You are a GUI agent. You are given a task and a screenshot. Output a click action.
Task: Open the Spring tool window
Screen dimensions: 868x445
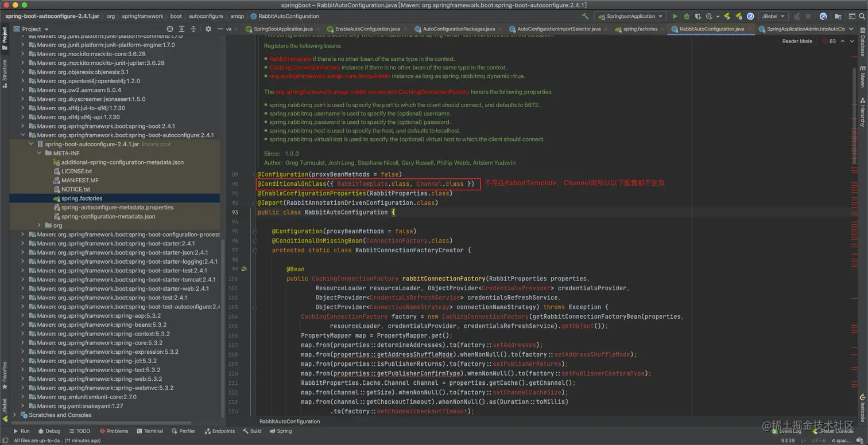[x=280, y=431]
